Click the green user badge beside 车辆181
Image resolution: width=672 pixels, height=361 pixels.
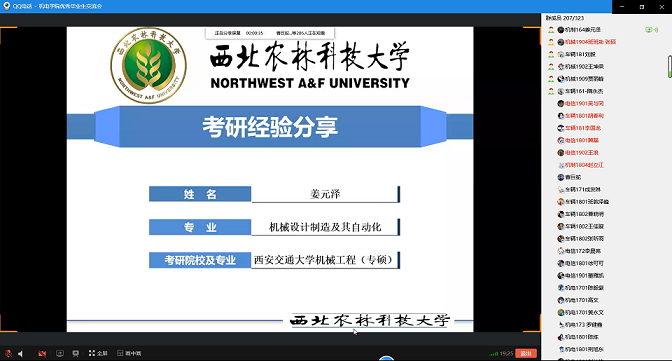551,54
